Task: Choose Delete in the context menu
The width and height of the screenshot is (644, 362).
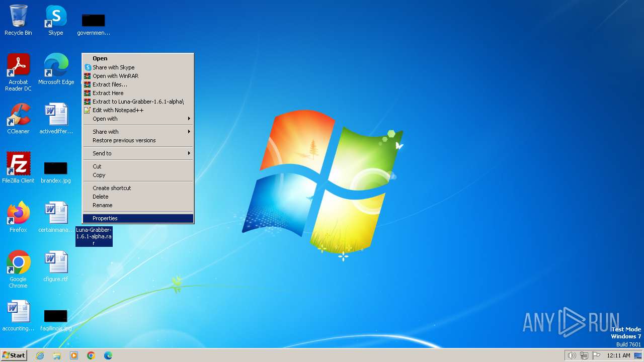Action: tap(138, 197)
